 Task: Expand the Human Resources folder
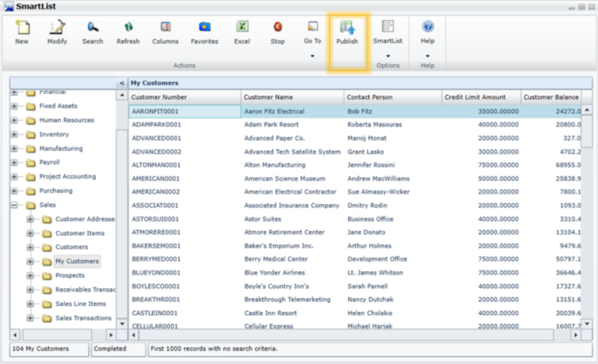(15, 120)
